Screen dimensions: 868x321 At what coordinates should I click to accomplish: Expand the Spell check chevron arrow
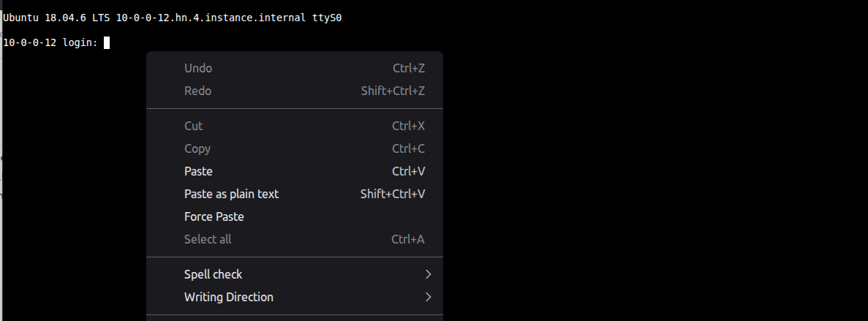429,274
